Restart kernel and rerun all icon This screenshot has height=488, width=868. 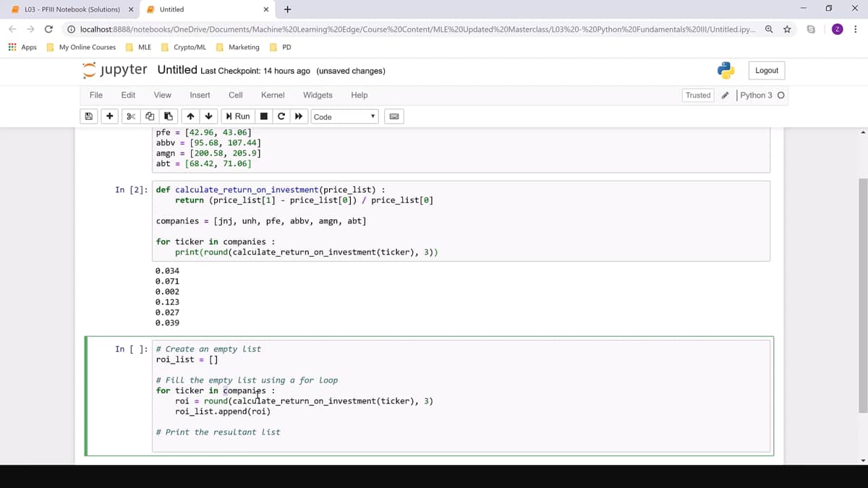point(298,116)
